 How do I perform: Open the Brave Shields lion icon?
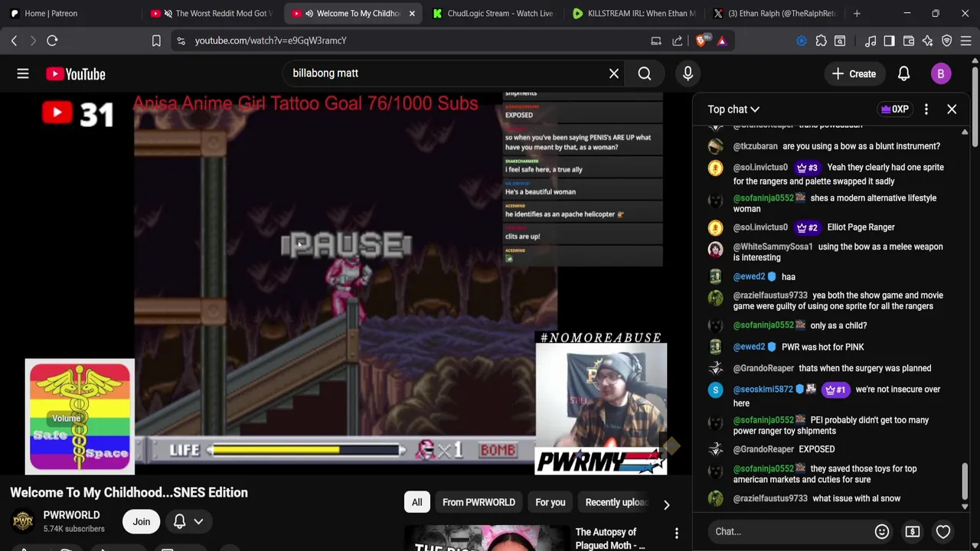tap(701, 41)
